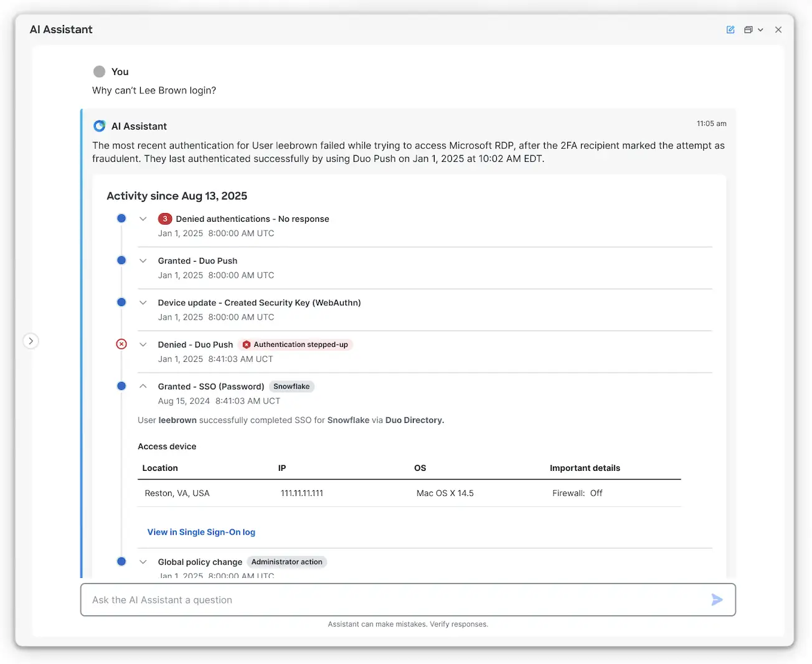Collapse the AI Assistant panel via left chevron
Image resolution: width=812 pixels, height=664 pixels.
tap(31, 341)
